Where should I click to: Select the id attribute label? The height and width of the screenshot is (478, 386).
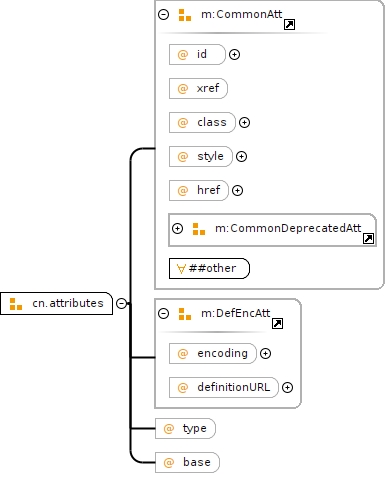[202, 54]
